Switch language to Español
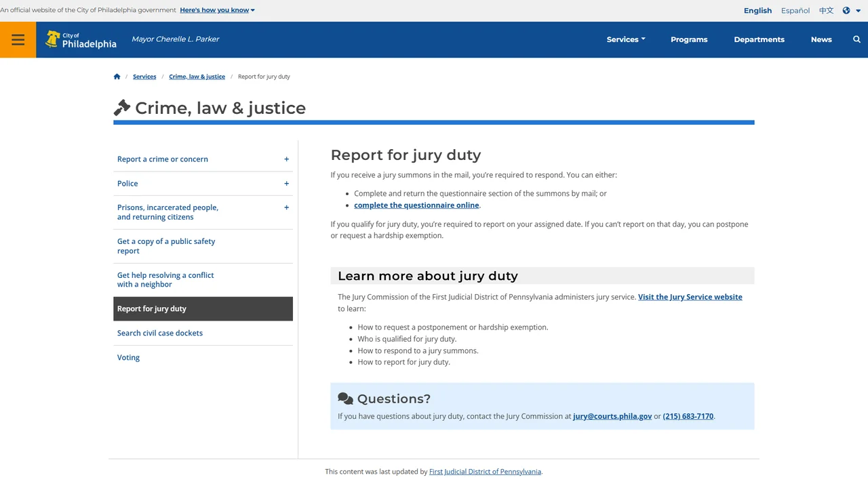This screenshot has height=488, width=868. coord(795,10)
